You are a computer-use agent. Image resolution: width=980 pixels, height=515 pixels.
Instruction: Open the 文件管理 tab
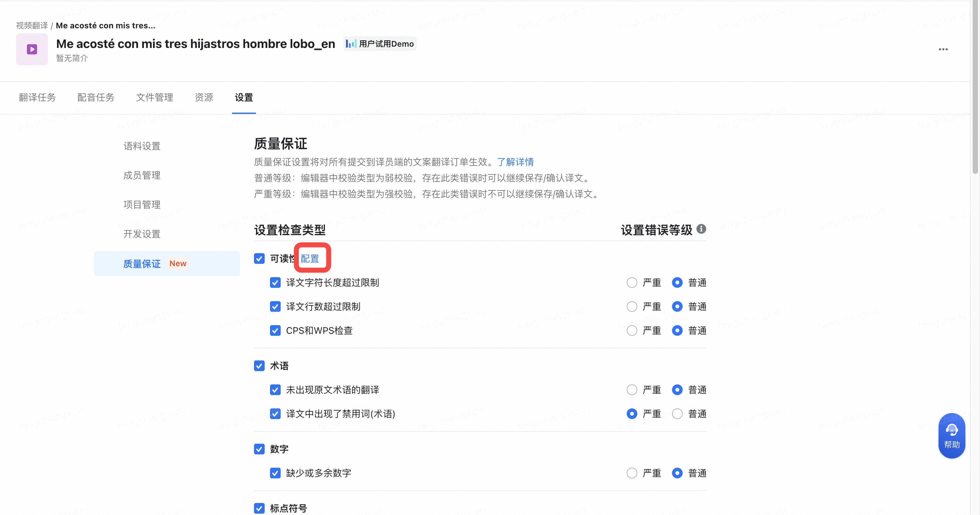pyautogui.click(x=154, y=97)
